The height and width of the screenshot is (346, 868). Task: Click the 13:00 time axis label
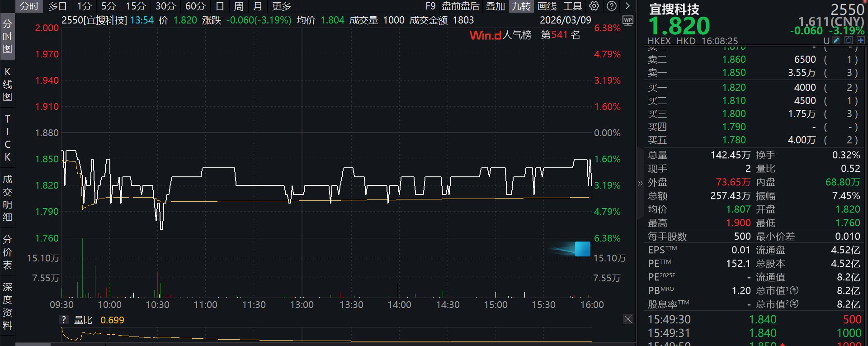302,305
